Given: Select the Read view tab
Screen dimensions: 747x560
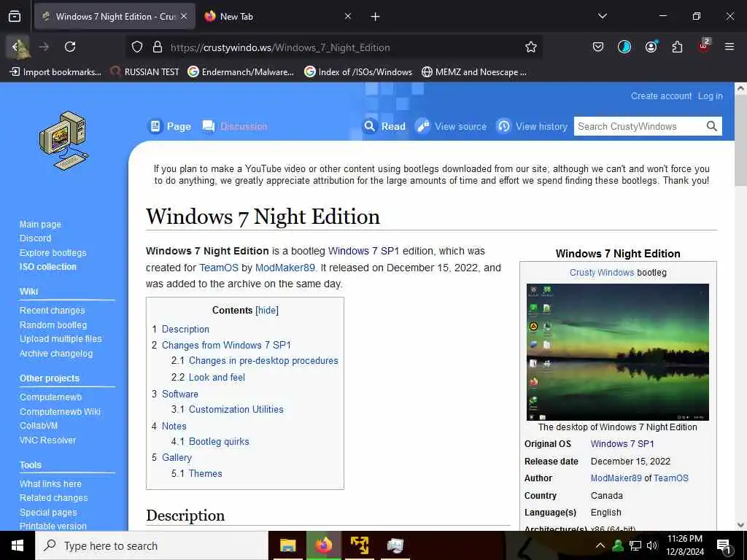Looking at the screenshot, I should 384,126.
